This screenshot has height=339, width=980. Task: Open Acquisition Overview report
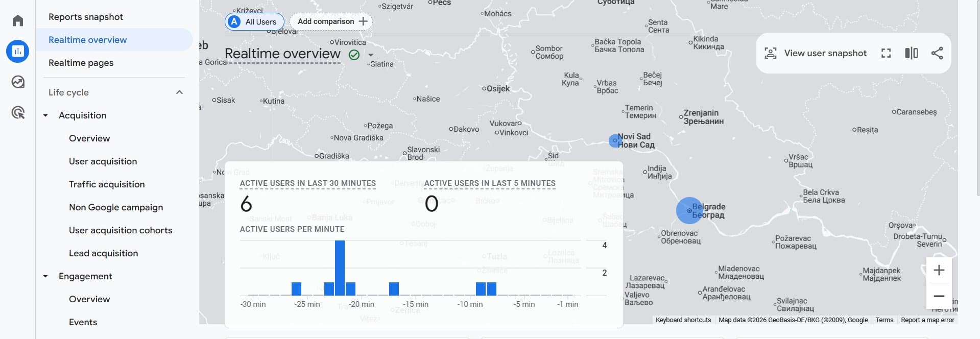click(x=89, y=138)
